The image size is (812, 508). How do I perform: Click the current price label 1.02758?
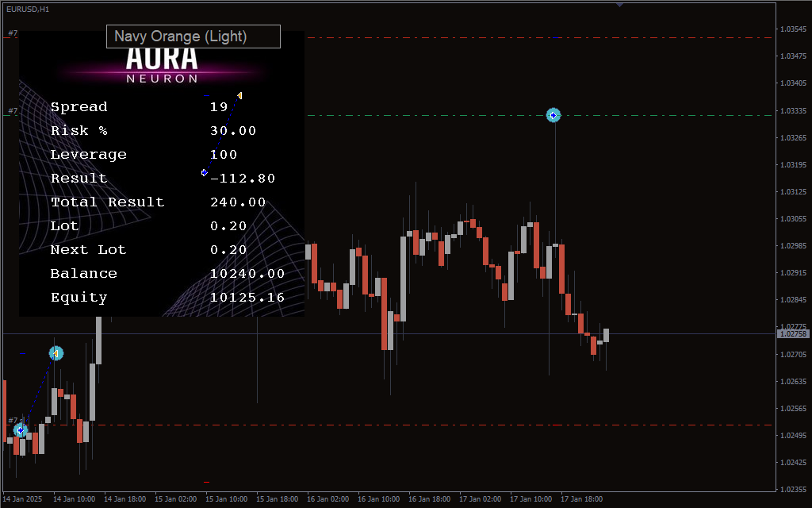click(793, 334)
